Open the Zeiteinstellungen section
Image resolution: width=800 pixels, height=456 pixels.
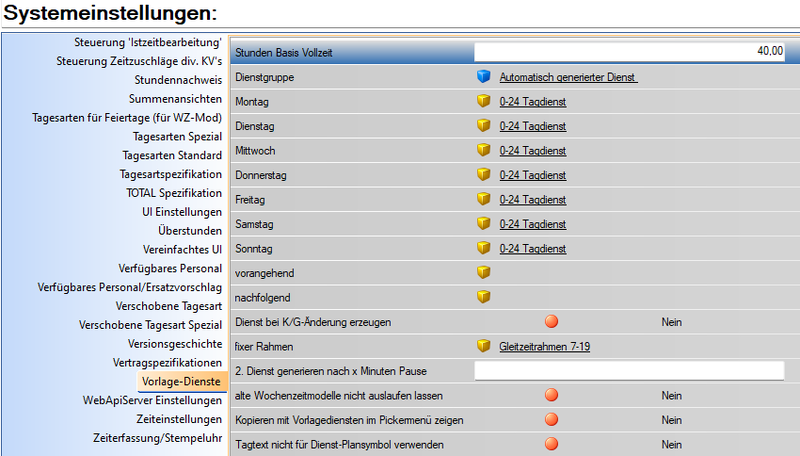pos(179,420)
